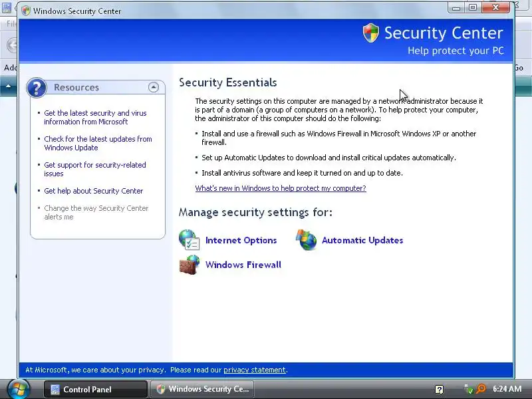The width and height of the screenshot is (532, 399).
Task: Collapse the Resources panel
Action: point(154,87)
